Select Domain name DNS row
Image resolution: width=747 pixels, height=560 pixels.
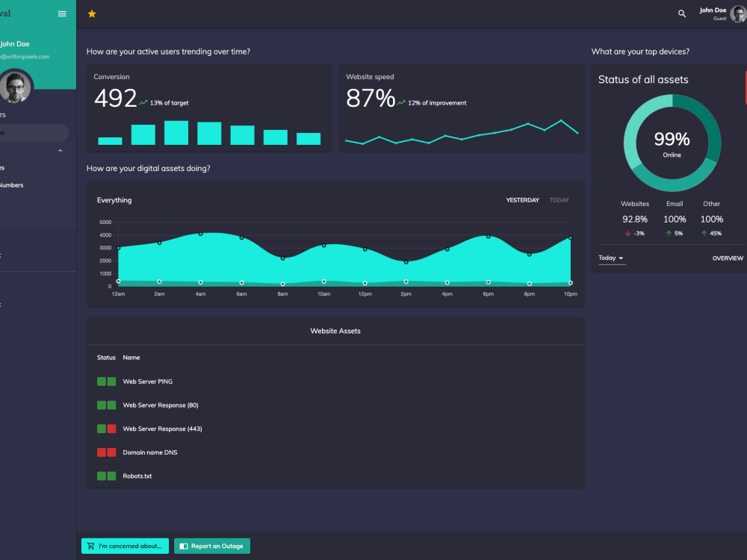point(335,452)
